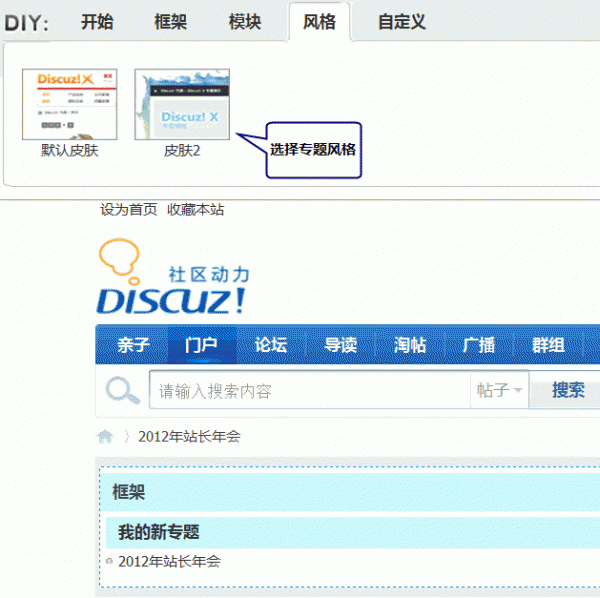
Task: Go to 论坛 in navigation bar
Action: pos(270,345)
